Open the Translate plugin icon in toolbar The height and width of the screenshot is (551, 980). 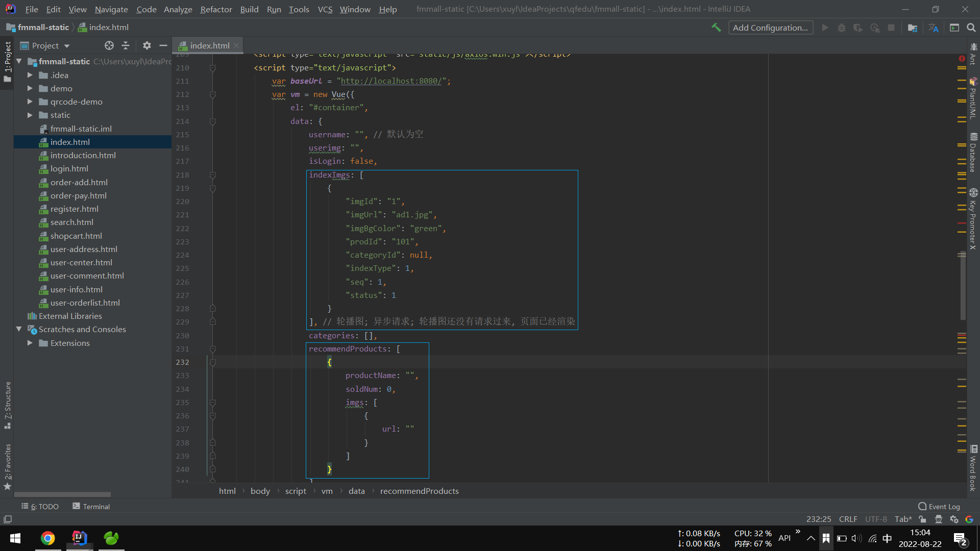pos(934,28)
